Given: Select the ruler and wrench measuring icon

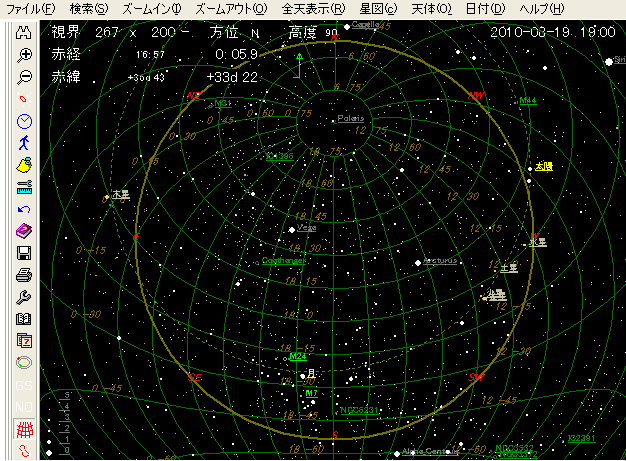Looking at the screenshot, I should tap(24, 187).
